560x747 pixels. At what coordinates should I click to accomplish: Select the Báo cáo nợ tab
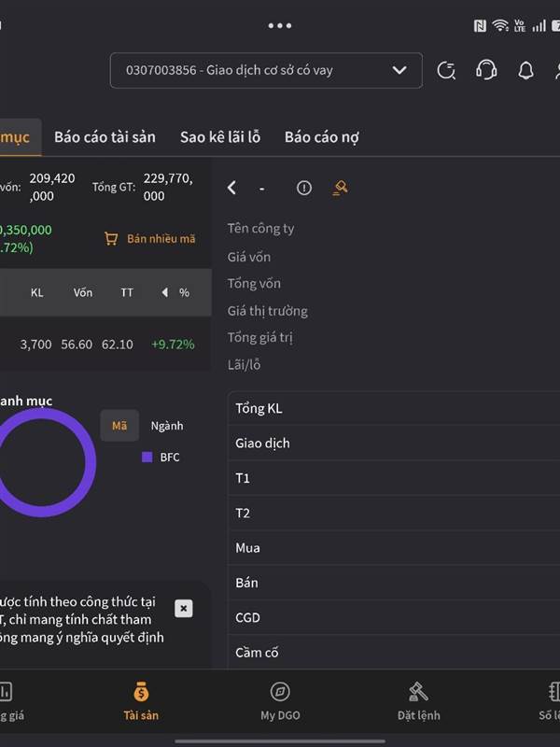click(321, 137)
